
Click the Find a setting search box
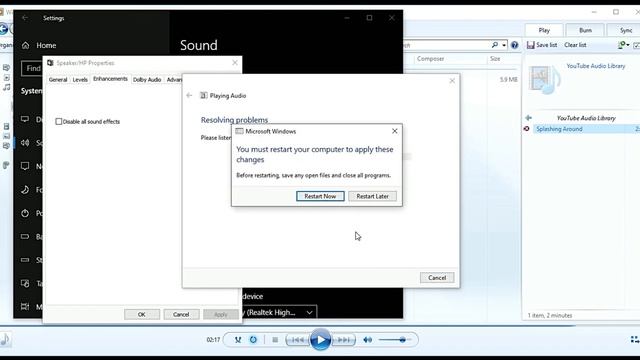[x=32, y=69]
